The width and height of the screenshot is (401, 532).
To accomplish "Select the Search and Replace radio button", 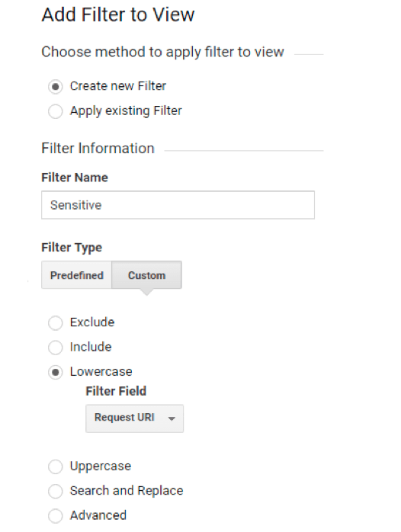I will pyautogui.click(x=56, y=492).
